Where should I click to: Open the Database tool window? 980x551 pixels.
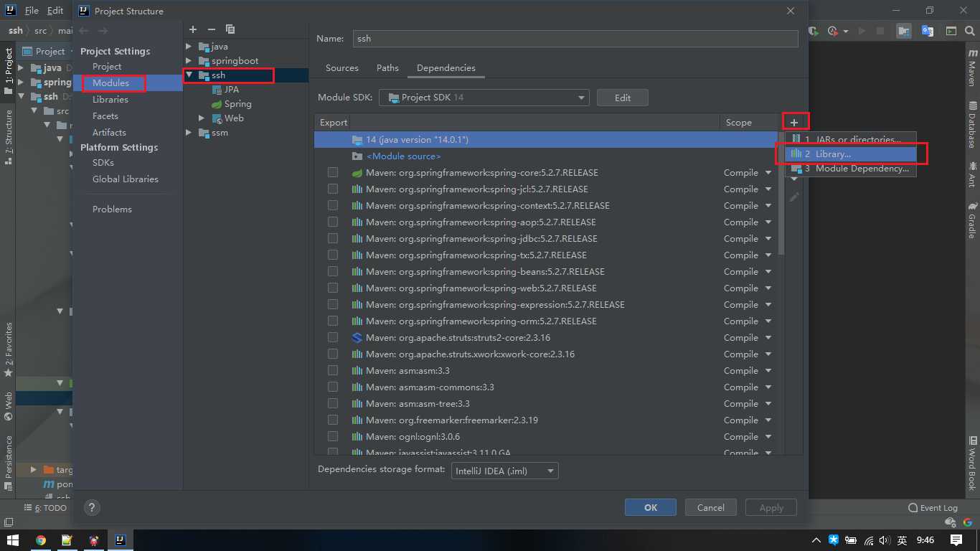click(972, 125)
